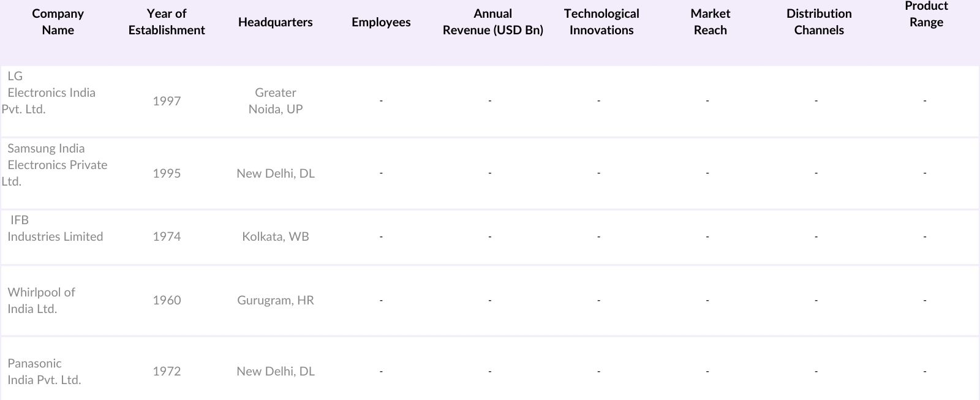Select Panasonic India Pvt. Ltd. entry
Viewport: 980px width, 400px height.
click(44, 371)
